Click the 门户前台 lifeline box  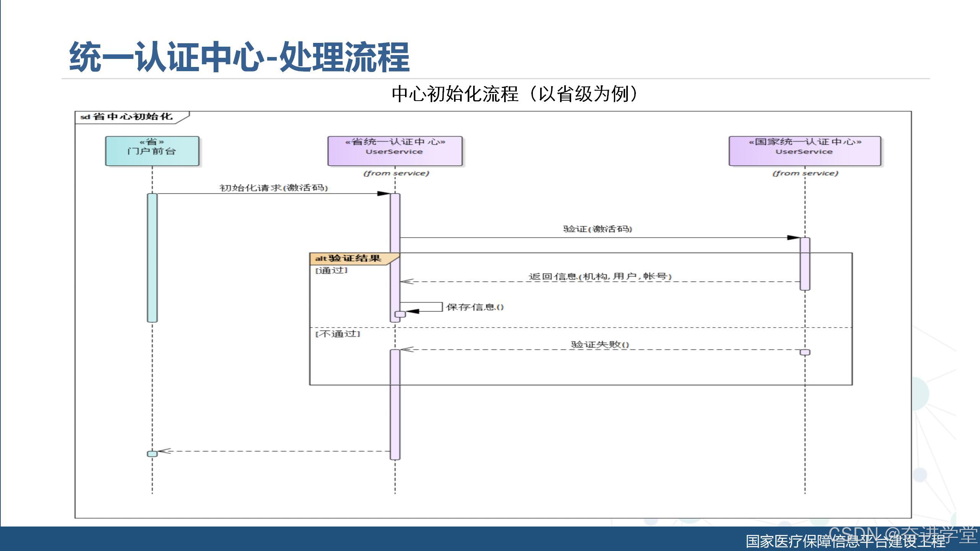pyautogui.click(x=152, y=151)
